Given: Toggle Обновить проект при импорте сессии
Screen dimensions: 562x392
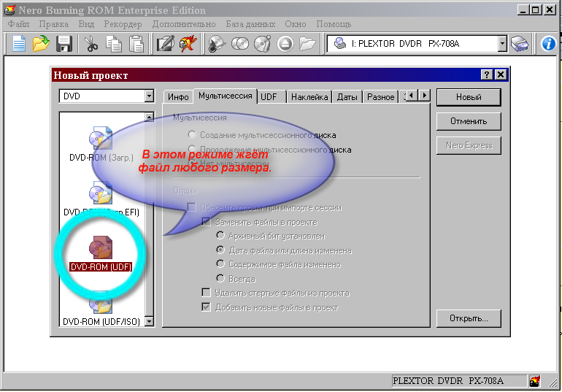Looking at the screenshot, I should click(x=192, y=207).
